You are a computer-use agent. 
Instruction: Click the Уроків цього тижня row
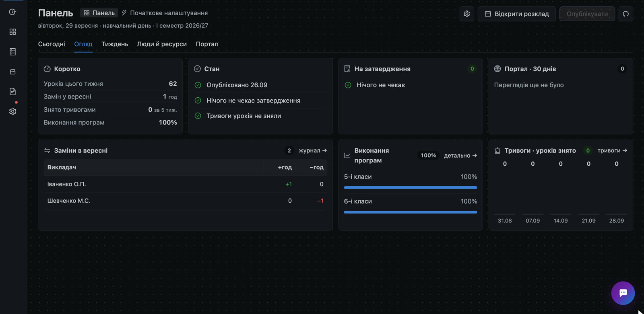click(x=110, y=84)
